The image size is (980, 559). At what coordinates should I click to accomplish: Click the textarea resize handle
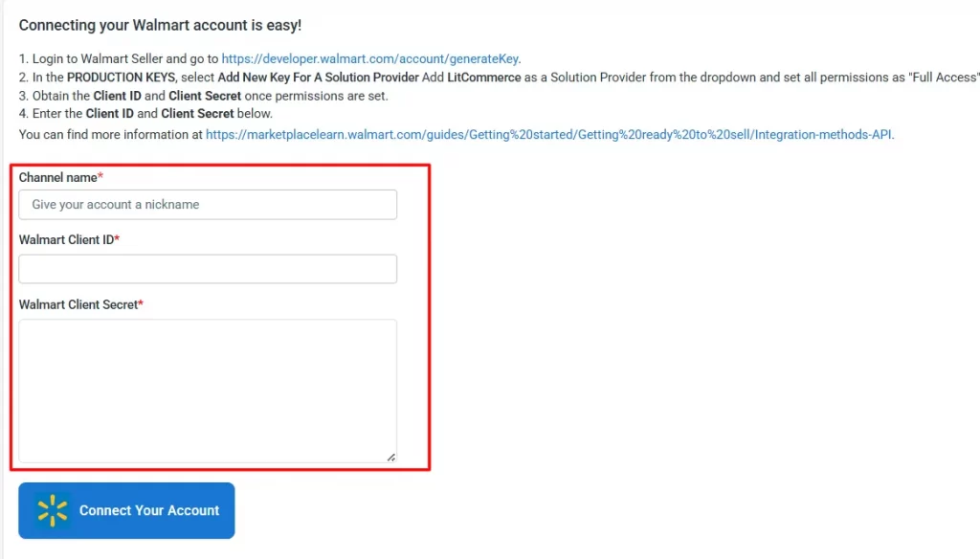click(x=390, y=457)
